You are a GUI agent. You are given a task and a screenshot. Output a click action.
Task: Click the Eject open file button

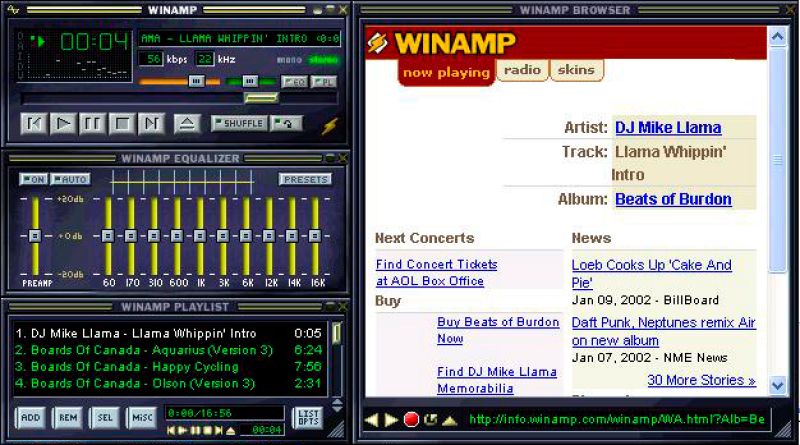tap(186, 124)
